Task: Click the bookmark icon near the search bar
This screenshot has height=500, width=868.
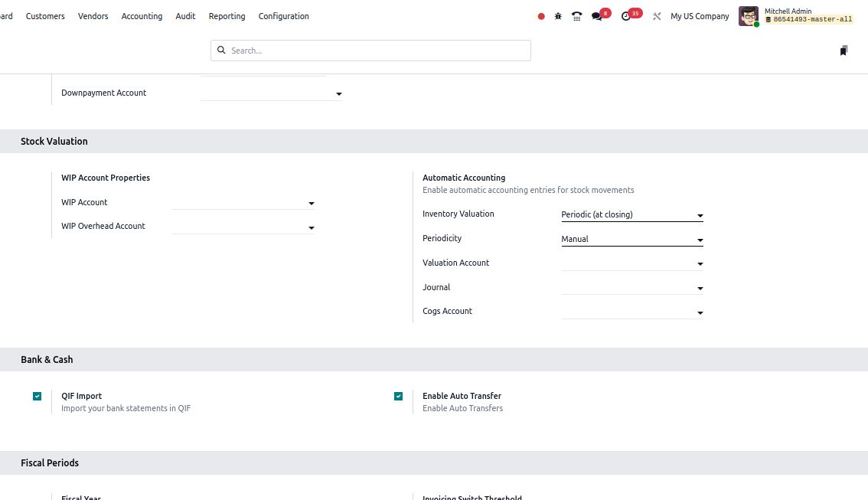Action: [x=844, y=51]
